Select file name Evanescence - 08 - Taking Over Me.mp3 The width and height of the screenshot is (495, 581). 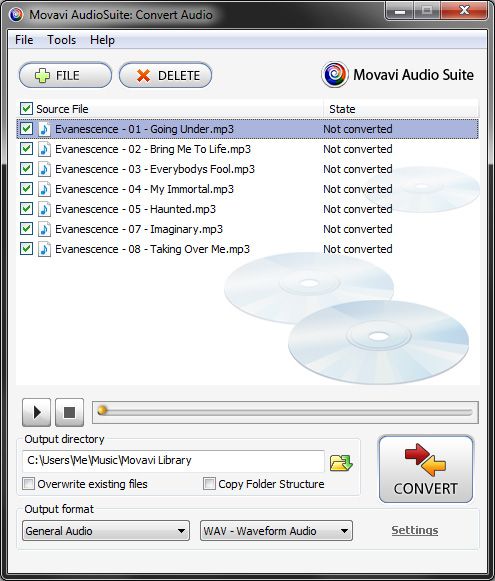coord(152,249)
